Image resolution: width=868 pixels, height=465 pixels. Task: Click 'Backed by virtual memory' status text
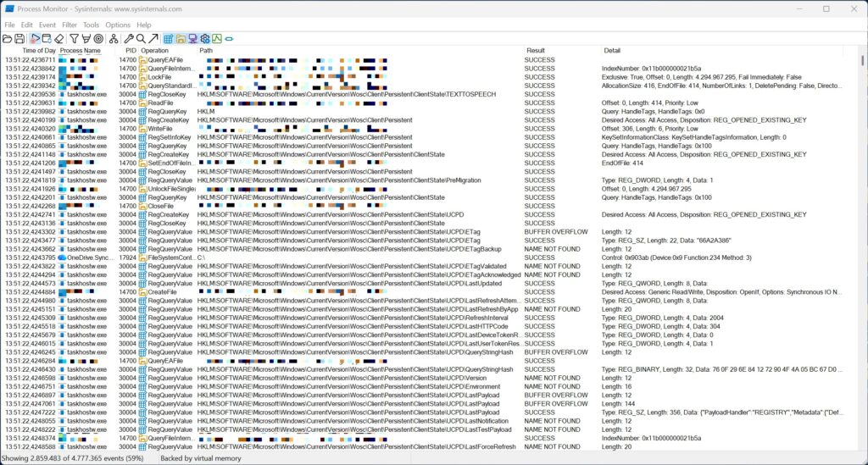tap(201, 458)
